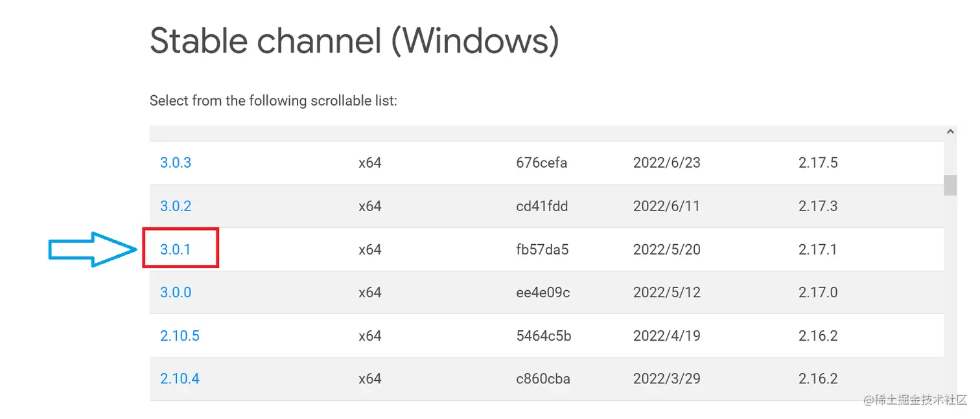Click commit hash c860cba
Image resolution: width=980 pixels, height=419 pixels.
[542, 379]
